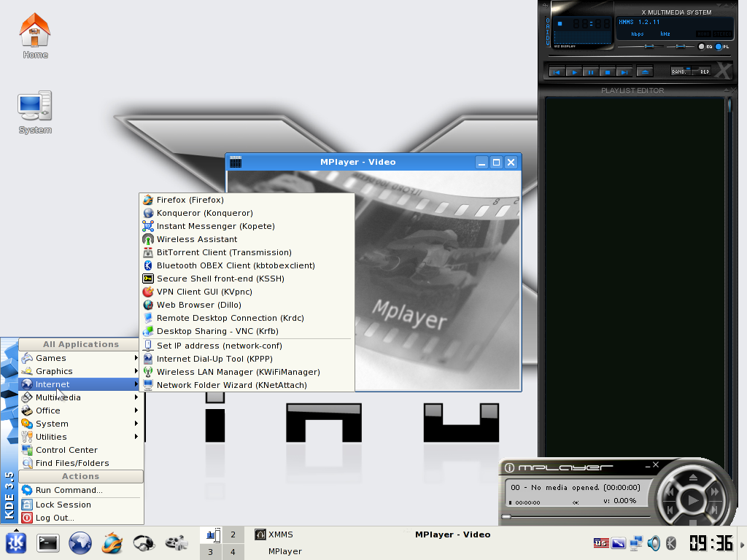Select Lock Session action
Image resolution: width=747 pixels, height=560 pixels.
click(x=81, y=505)
